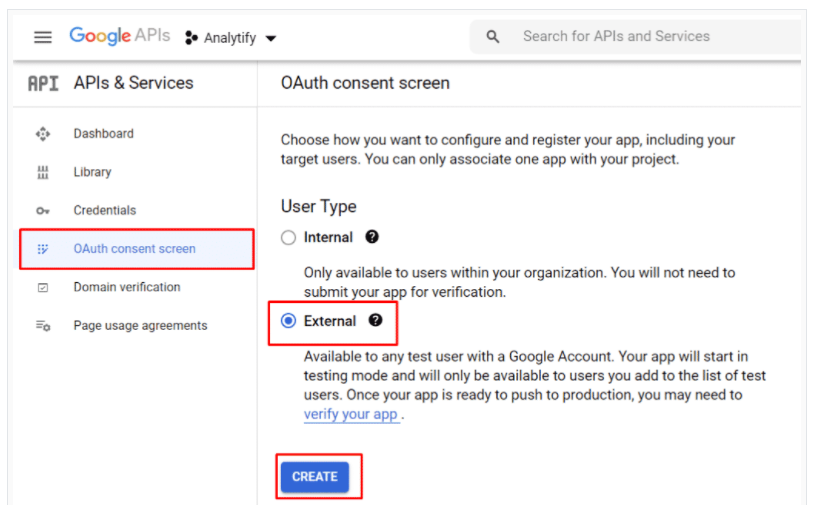Viewport: 820px width, 505px height.
Task: Click the help icon beside External
Action: 375,320
